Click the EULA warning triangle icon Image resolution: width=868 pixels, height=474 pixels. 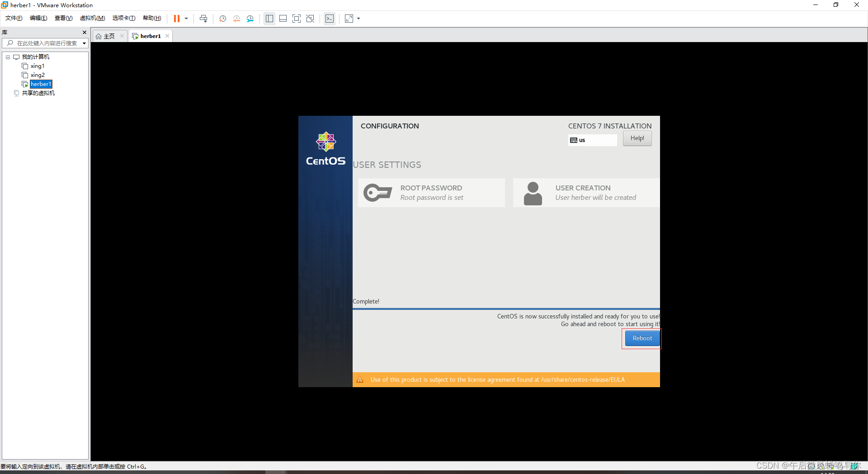click(360, 380)
